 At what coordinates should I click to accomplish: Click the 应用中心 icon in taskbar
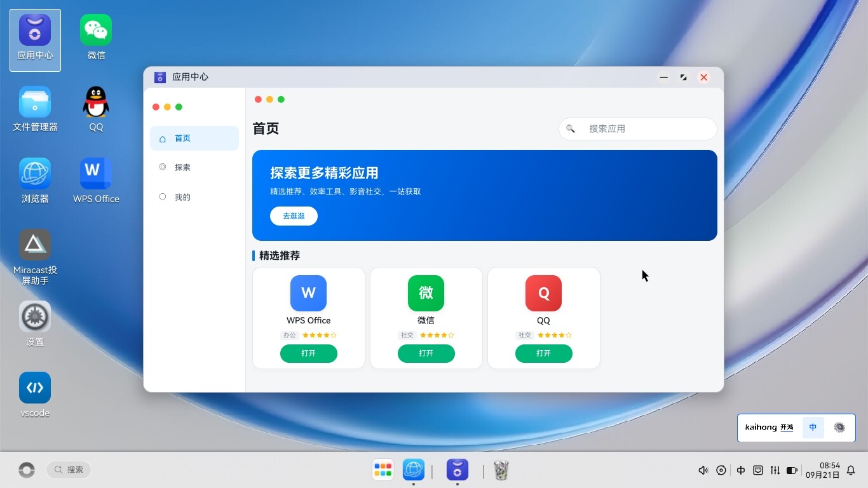click(458, 470)
